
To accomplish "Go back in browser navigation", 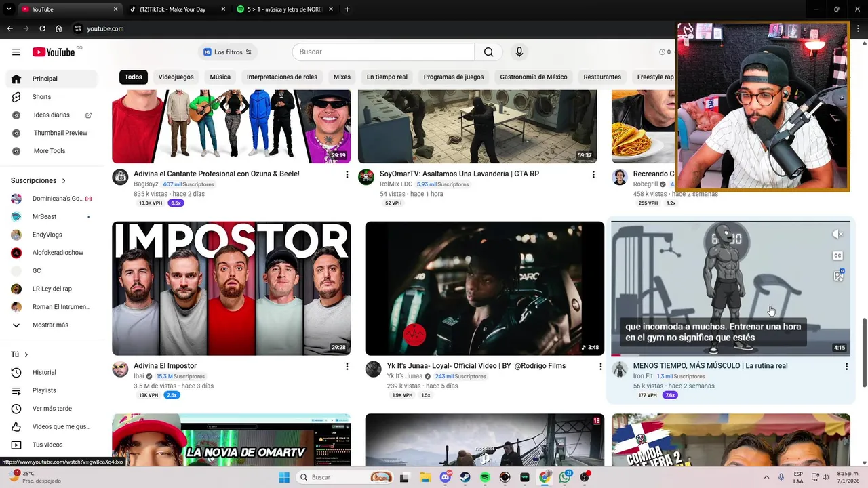I will point(9,28).
